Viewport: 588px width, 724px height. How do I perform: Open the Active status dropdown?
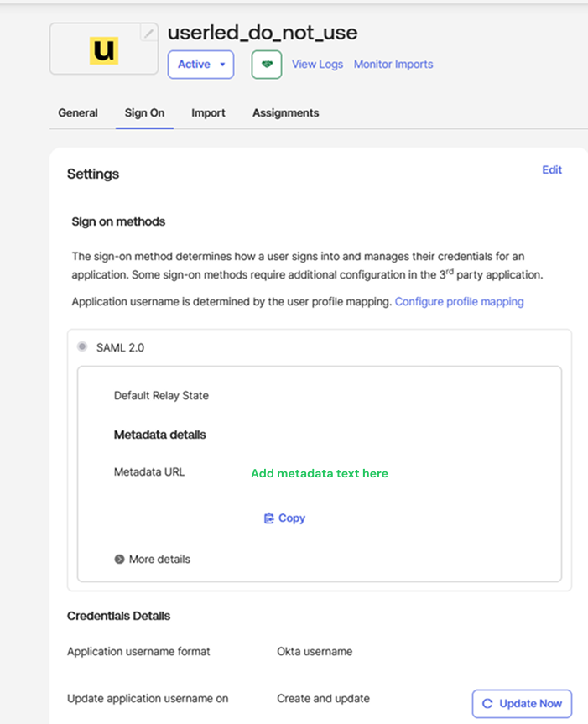200,65
